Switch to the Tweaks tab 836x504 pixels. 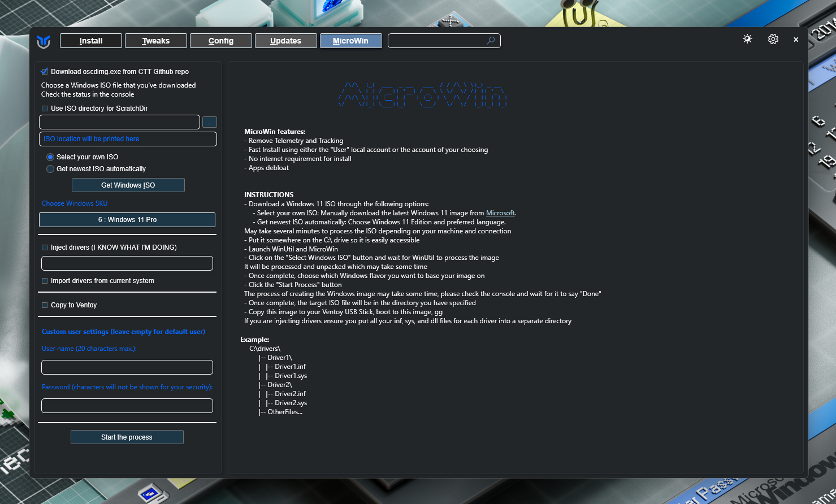coord(156,41)
